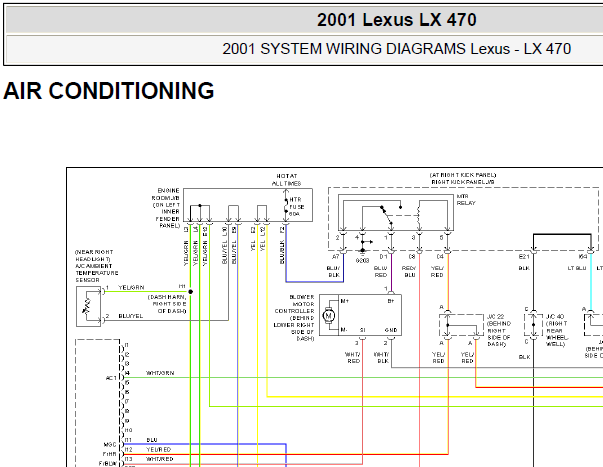Click 'DASH HARN, RIGHT SIDE OF DASH' note

pos(167,304)
